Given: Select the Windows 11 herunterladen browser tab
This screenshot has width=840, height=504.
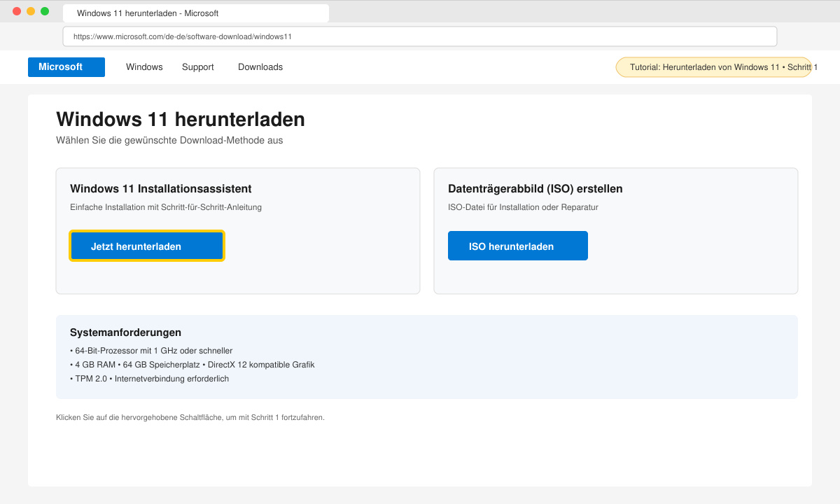Looking at the screenshot, I should click(x=196, y=13).
